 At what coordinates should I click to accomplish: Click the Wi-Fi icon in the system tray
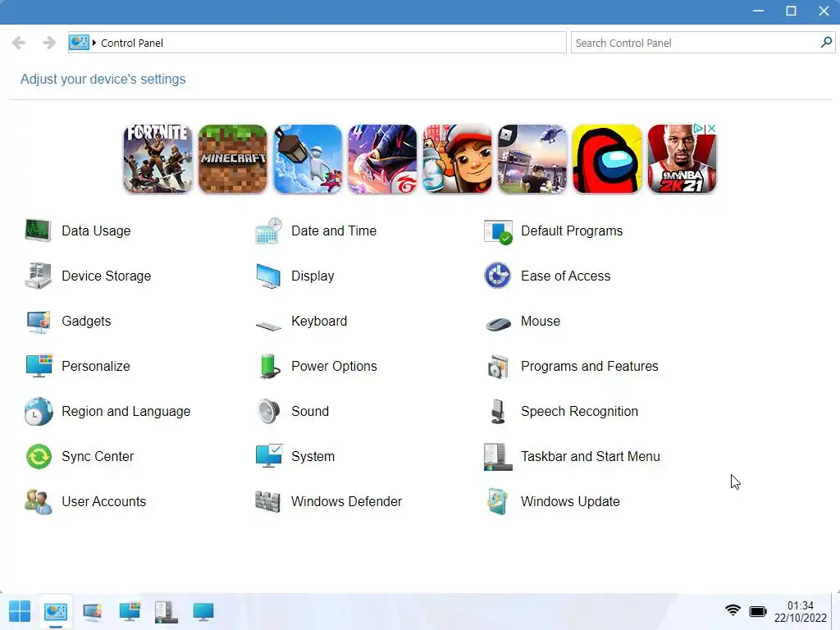(x=733, y=610)
